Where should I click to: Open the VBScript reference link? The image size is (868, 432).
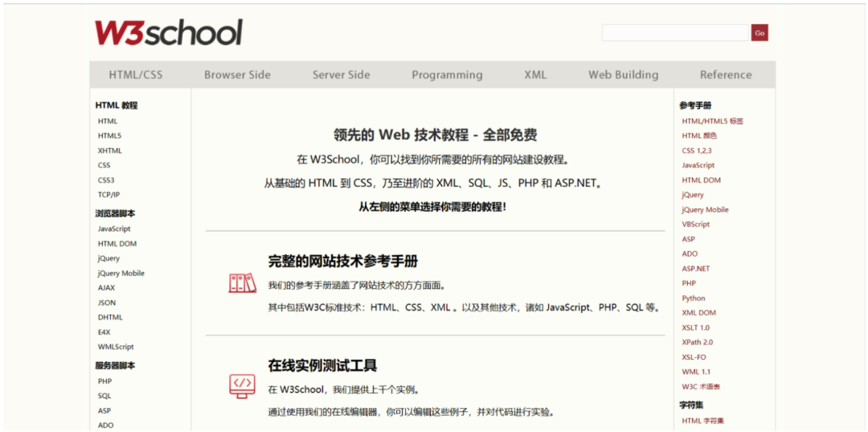pos(695,224)
